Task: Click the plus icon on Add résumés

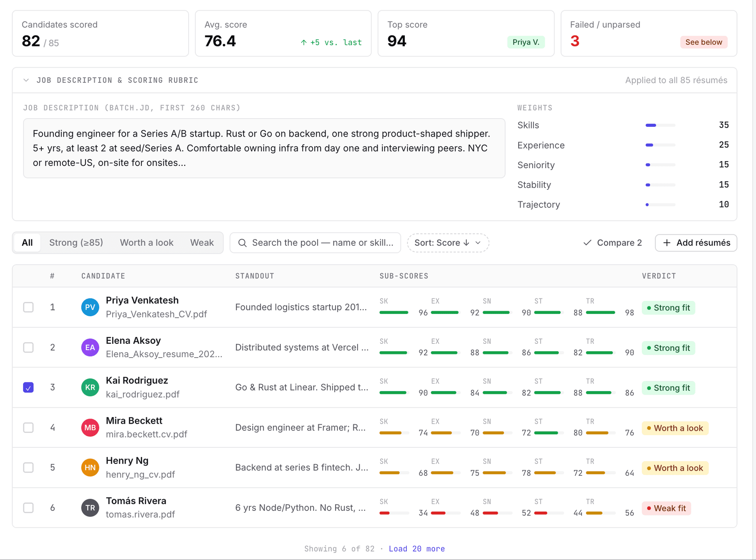Action: pos(667,243)
